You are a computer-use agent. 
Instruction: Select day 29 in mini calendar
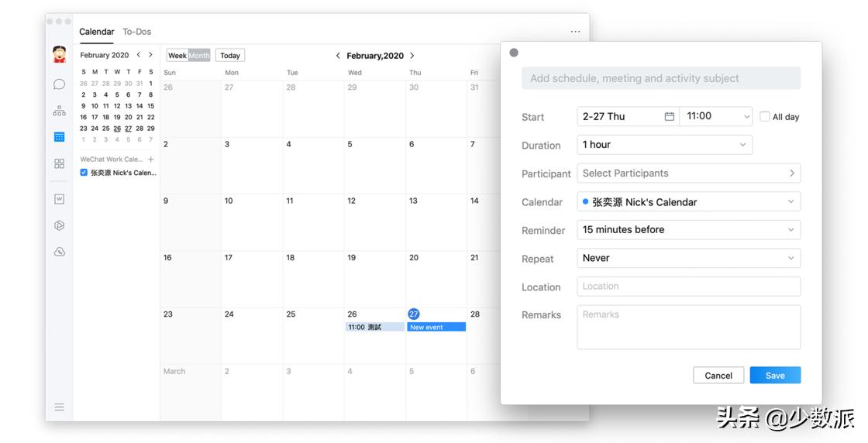[150, 129]
